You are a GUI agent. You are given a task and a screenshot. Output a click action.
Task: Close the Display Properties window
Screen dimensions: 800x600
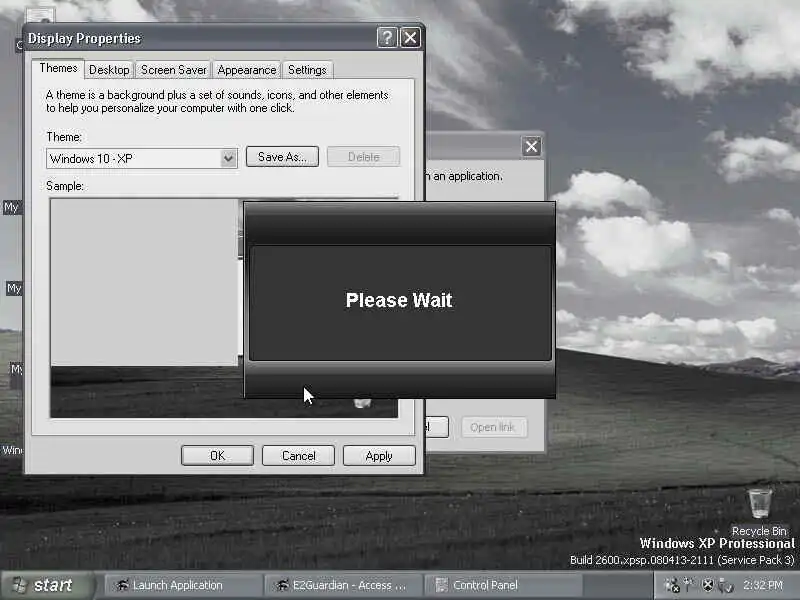[x=410, y=38]
